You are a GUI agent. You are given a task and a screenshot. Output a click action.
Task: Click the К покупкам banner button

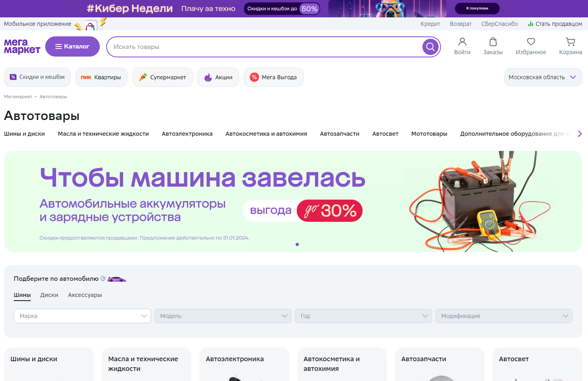(x=477, y=8)
